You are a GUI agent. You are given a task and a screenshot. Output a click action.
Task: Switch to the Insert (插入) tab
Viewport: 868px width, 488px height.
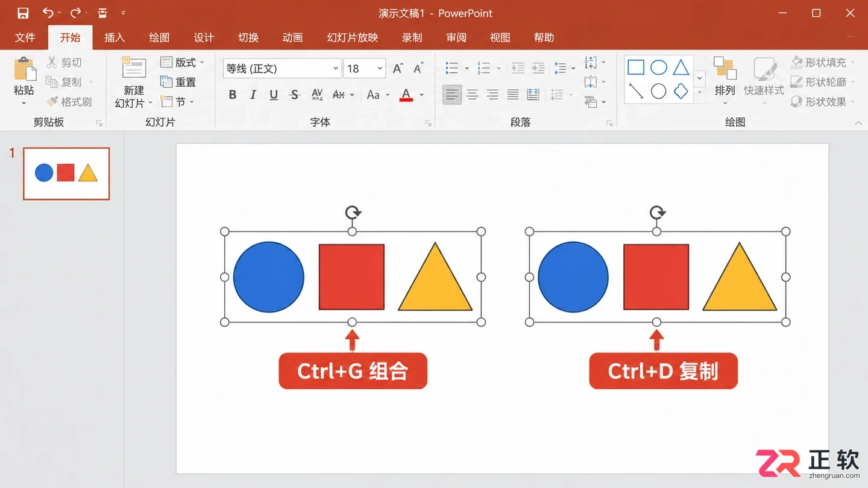coord(115,37)
